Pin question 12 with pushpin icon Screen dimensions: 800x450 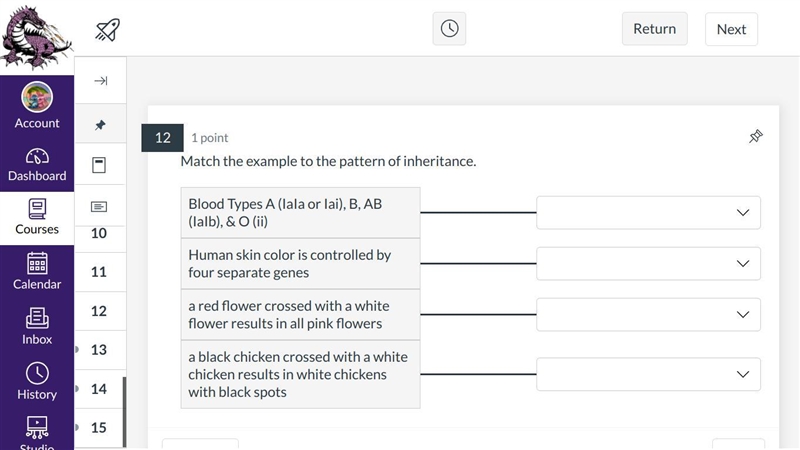(x=756, y=136)
